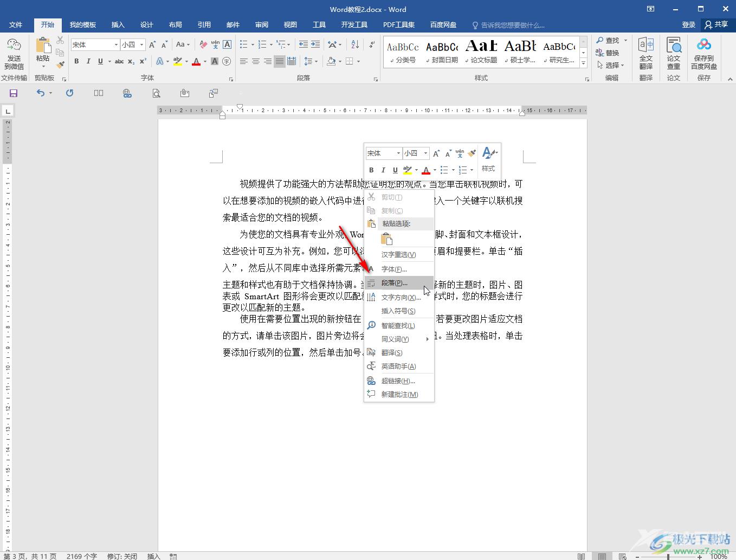Viewport: 736px width, 560px height.
Task: Click text highlight color in ribbon
Action: pos(178,62)
